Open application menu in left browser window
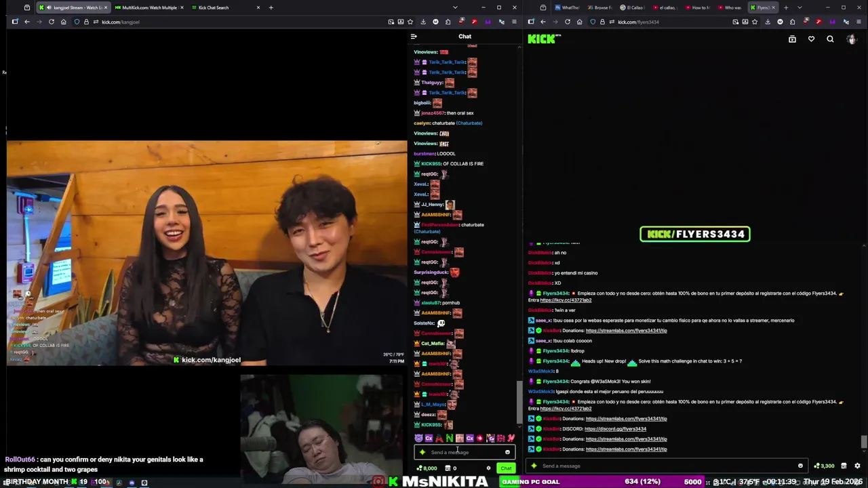 point(514,22)
